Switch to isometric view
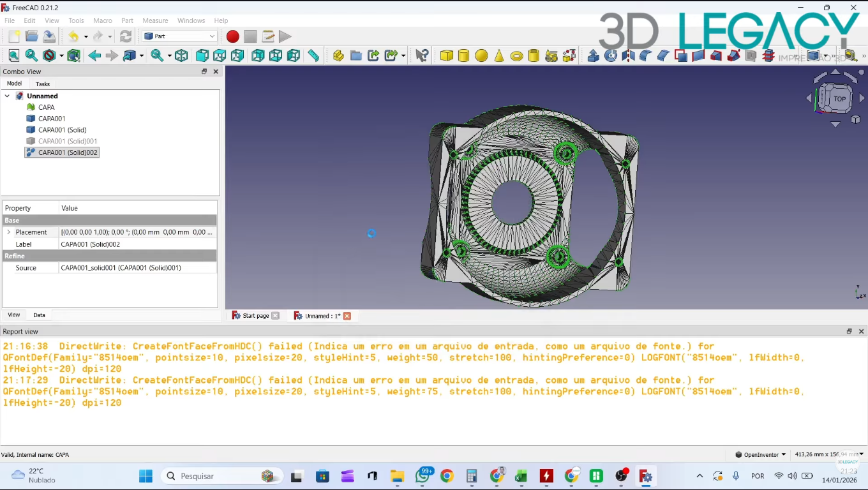Screen dimensions: 868x490 (x=181, y=56)
